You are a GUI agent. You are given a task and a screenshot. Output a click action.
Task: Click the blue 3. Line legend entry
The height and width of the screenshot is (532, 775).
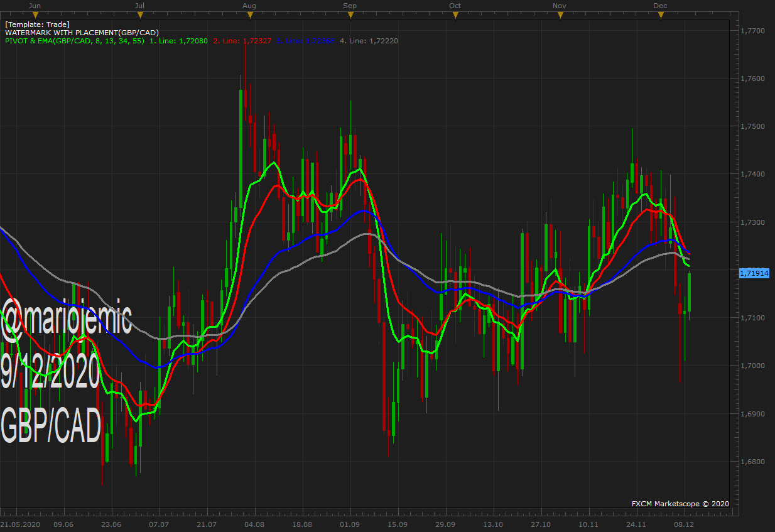tap(305, 41)
